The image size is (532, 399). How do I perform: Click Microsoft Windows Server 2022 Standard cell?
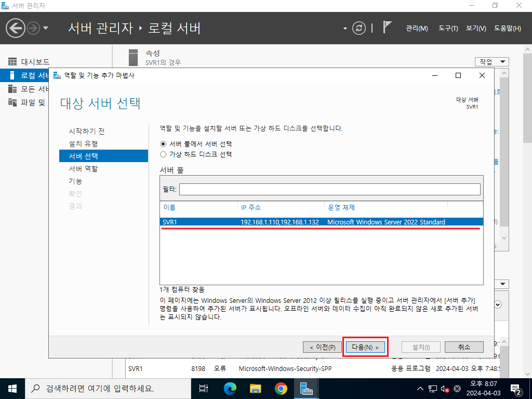(x=386, y=222)
